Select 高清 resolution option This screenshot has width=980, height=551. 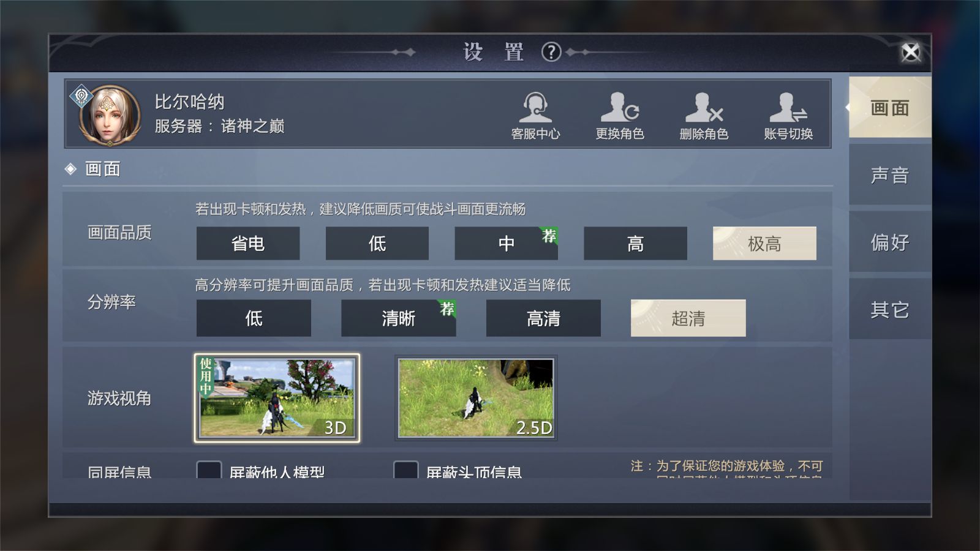543,318
